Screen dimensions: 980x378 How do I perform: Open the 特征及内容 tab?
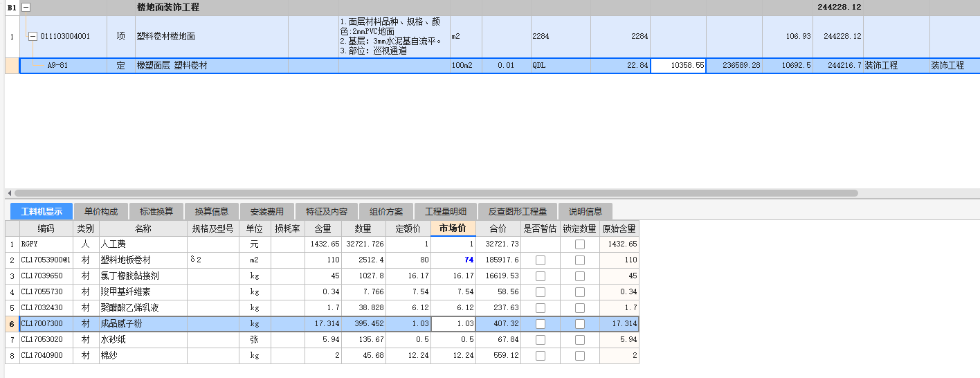[326, 211]
